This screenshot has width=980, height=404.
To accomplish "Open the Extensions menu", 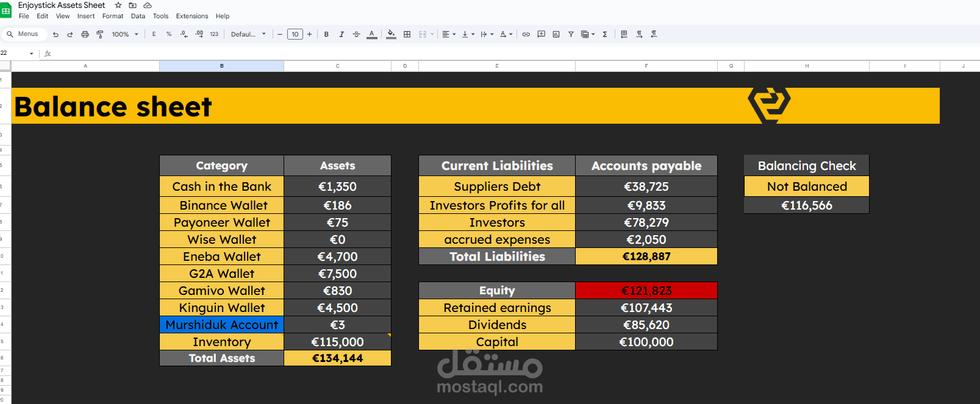I will 192,16.
